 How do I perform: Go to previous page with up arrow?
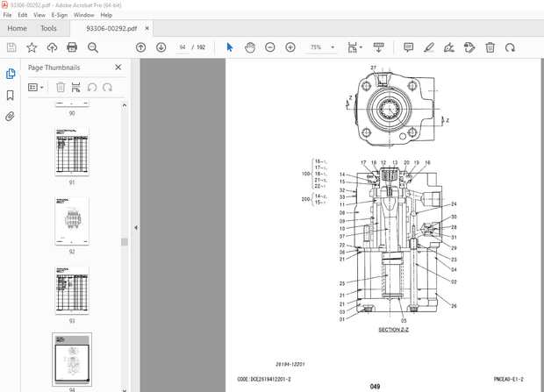pos(141,46)
